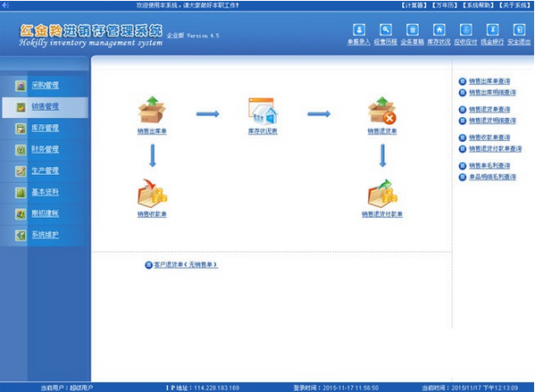The image size is (535, 392).
Task: Open the 销售单毛利查询 link
Action: pyautogui.click(x=489, y=166)
